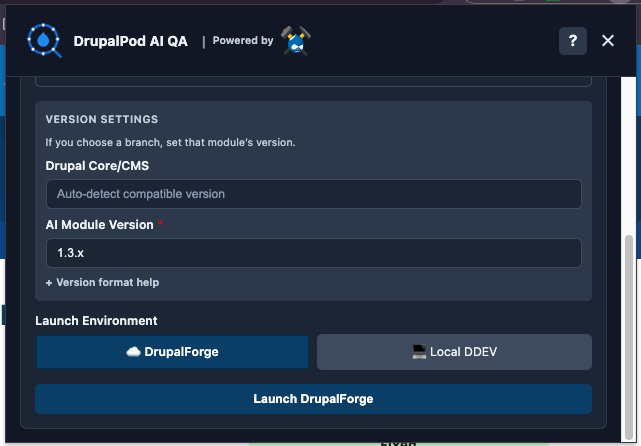This screenshot has width=641, height=446.
Task: Click the DrupalPod AI QA magnifier logo
Action: 44,40
